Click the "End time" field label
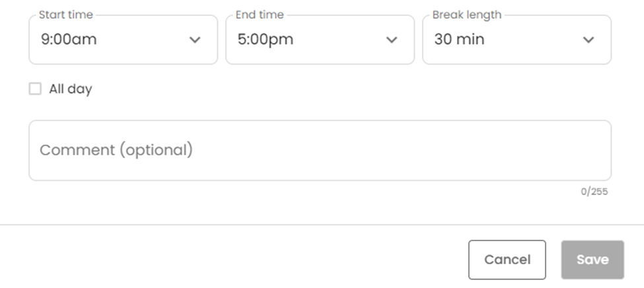644x288 pixels. (x=261, y=15)
